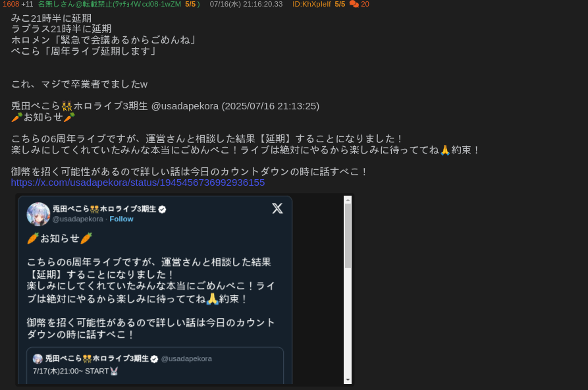Click post number 1608

(x=11, y=4)
